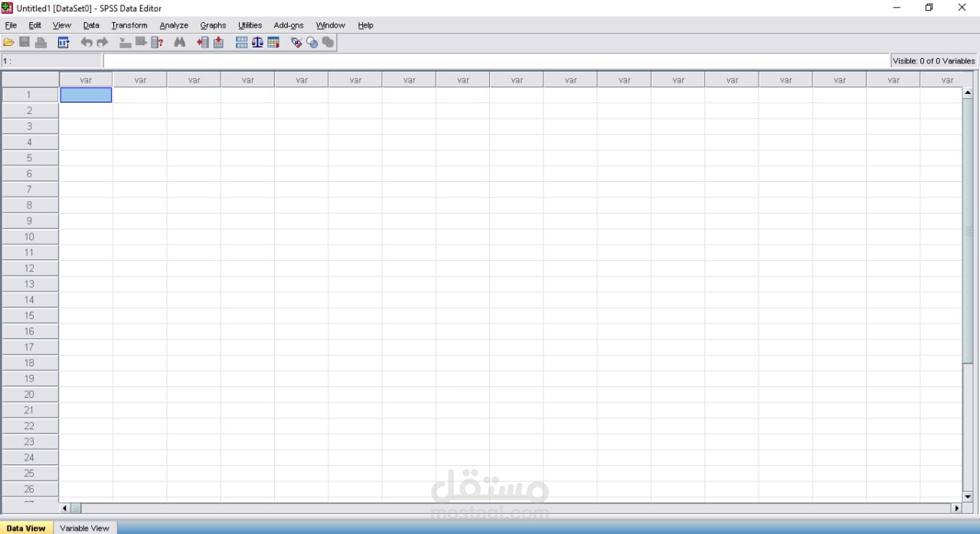This screenshot has width=980, height=534.
Task: Open the Edit menu
Action: [35, 25]
